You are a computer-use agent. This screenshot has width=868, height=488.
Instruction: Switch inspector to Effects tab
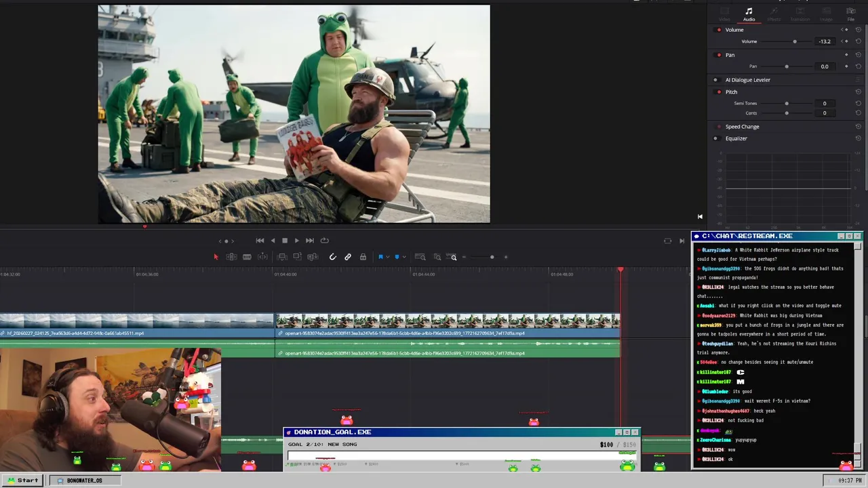tap(774, 14)
